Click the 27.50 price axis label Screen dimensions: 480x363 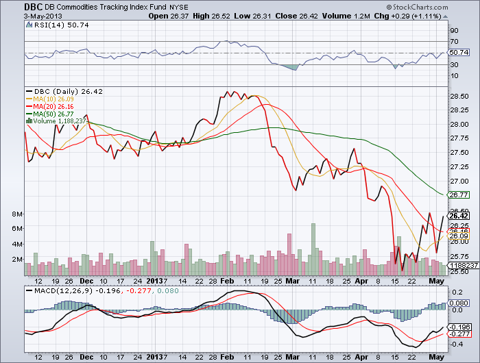(459, 153)
